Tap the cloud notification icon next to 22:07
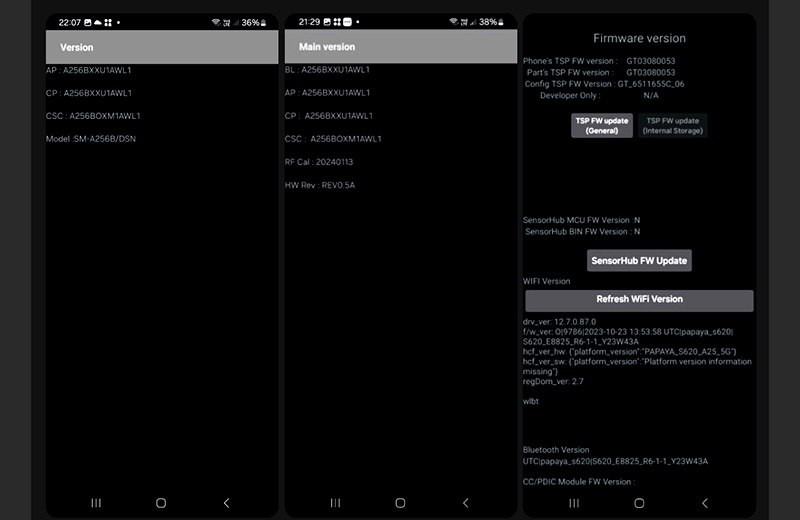800x520 pixels. (97, 22)
